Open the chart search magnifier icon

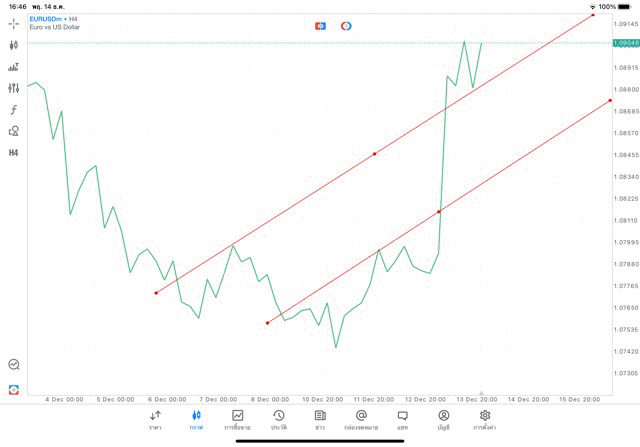[x=14, y=365]
